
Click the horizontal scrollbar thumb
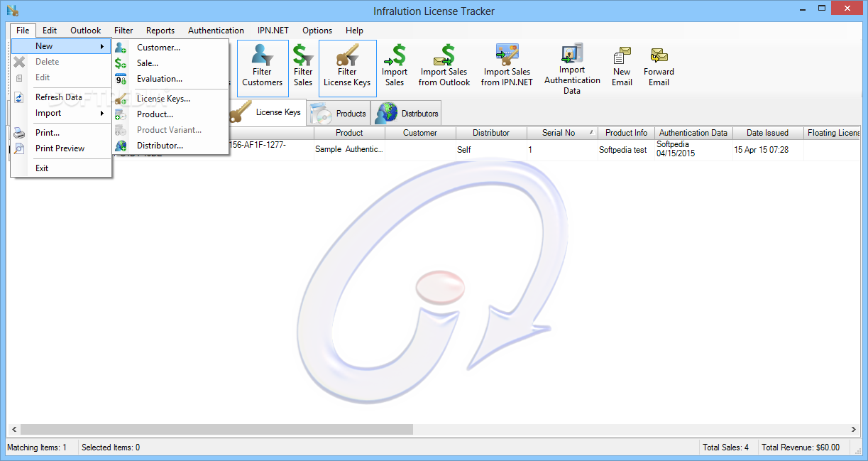coord(216,430)
